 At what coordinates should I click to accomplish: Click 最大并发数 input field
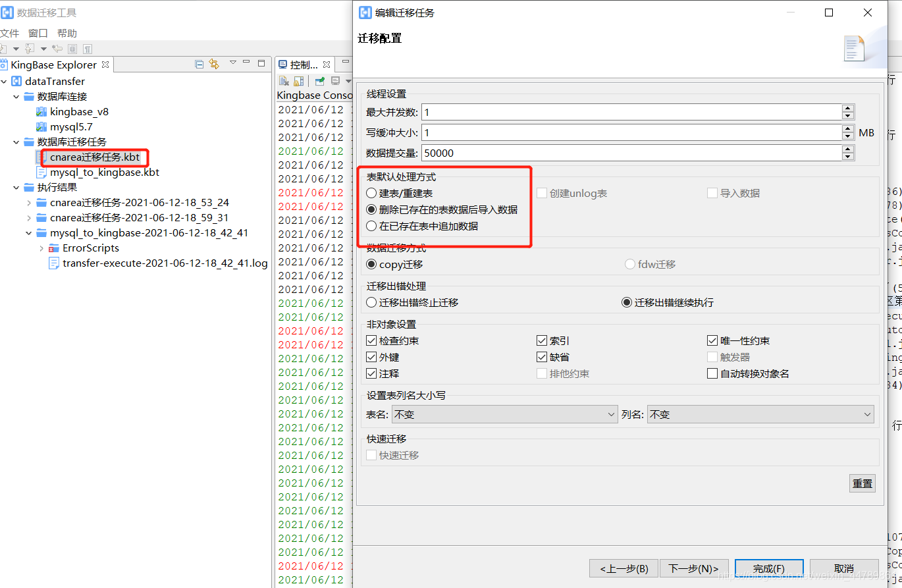coord(631,113)
